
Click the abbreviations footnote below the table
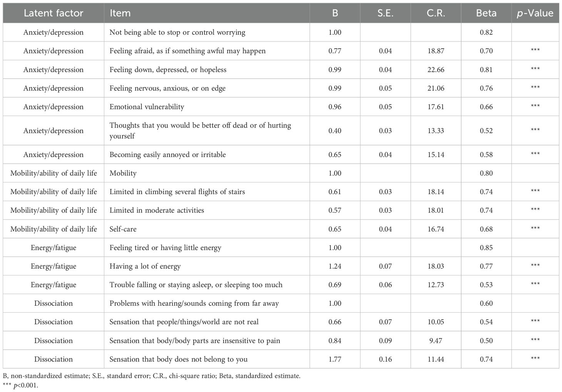coord(152,376)
